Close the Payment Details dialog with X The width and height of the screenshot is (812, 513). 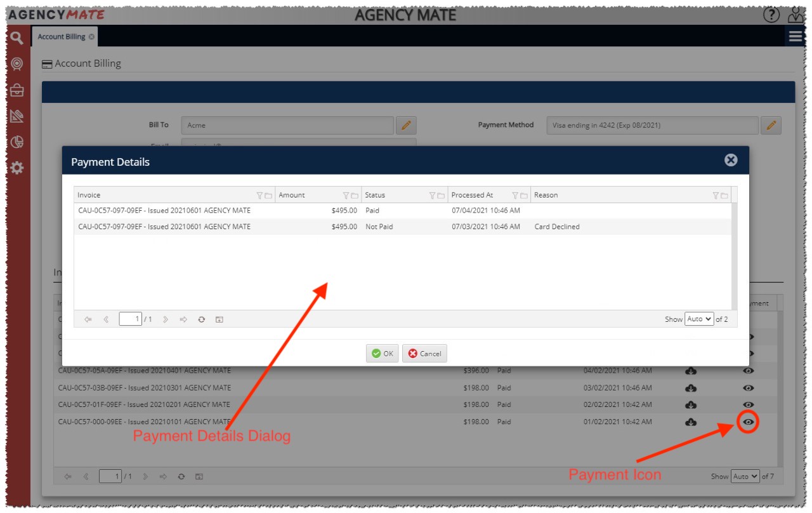[x=731, y=160]
